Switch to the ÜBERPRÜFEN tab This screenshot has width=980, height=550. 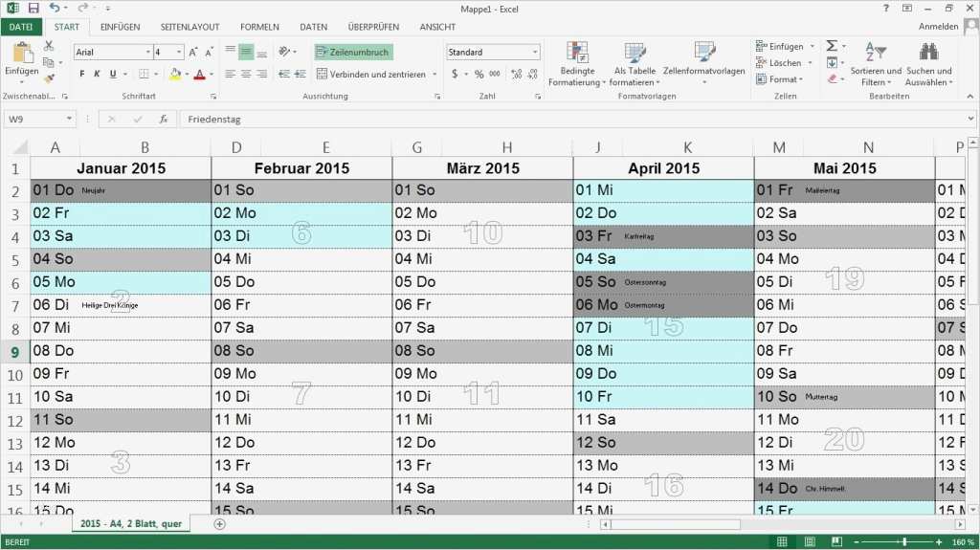pyautogui.click(x=373, y=27)
